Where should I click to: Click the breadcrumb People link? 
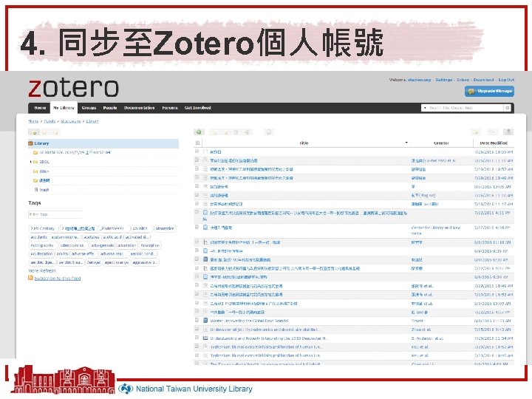click(x=50, y=121)
